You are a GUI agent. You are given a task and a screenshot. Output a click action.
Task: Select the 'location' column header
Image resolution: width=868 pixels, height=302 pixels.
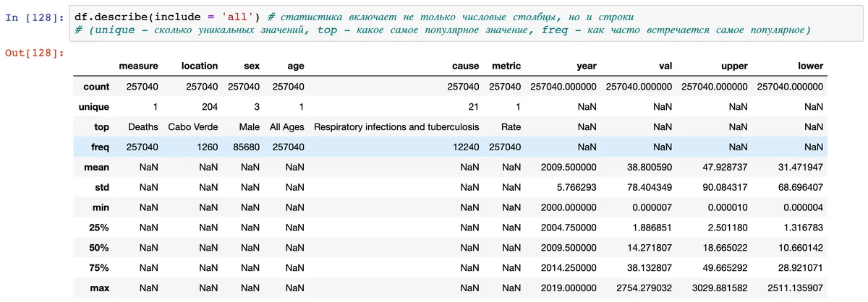click(200, 66)
